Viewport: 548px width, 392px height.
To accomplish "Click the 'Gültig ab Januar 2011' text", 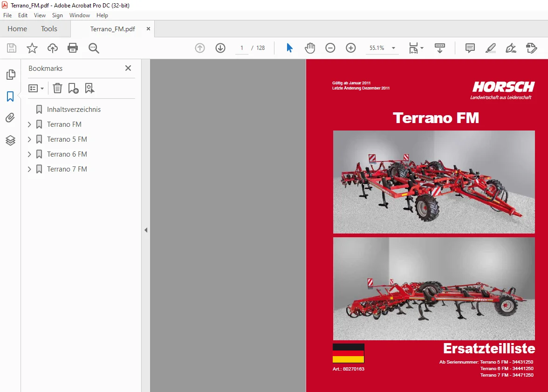I will [x=351, y=83].
